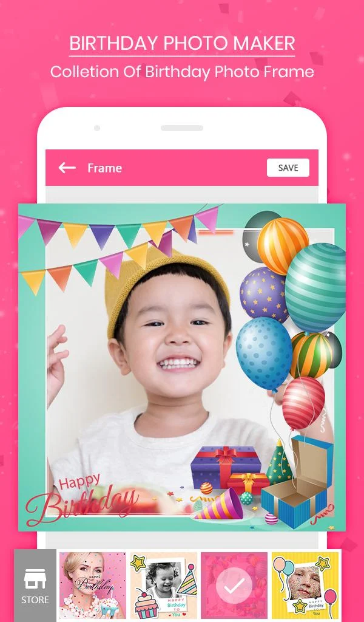Choose the cupcake and party hat frame

[x=164, y=586]
